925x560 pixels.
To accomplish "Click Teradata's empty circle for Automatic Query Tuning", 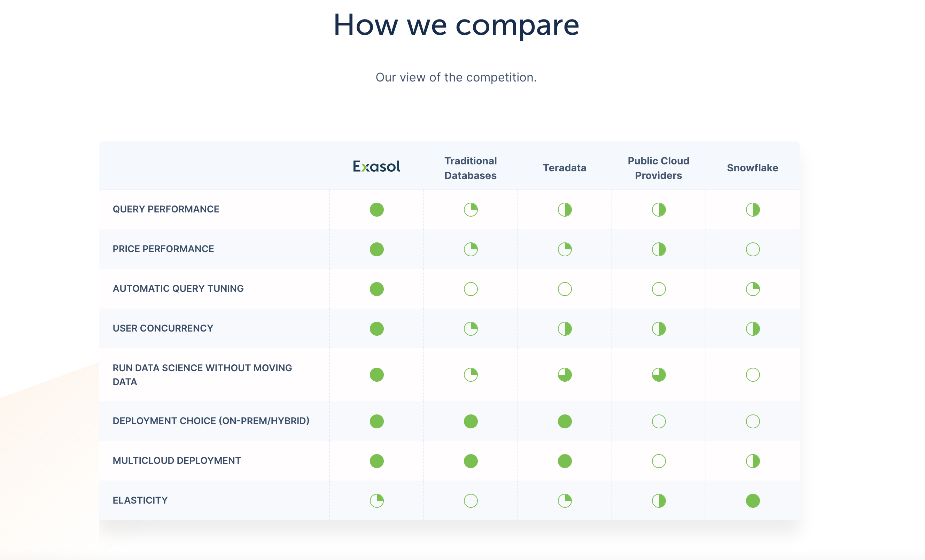I will click(x=565, y=289).
